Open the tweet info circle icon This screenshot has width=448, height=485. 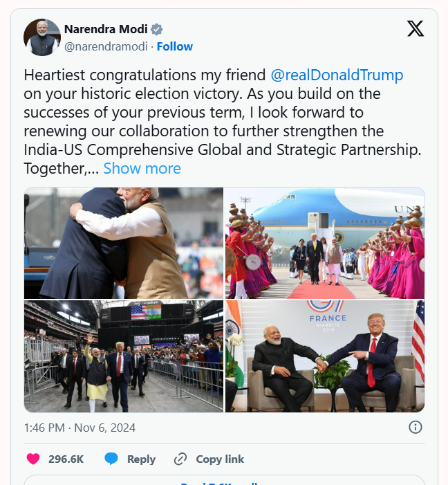(x=416, y=427)
